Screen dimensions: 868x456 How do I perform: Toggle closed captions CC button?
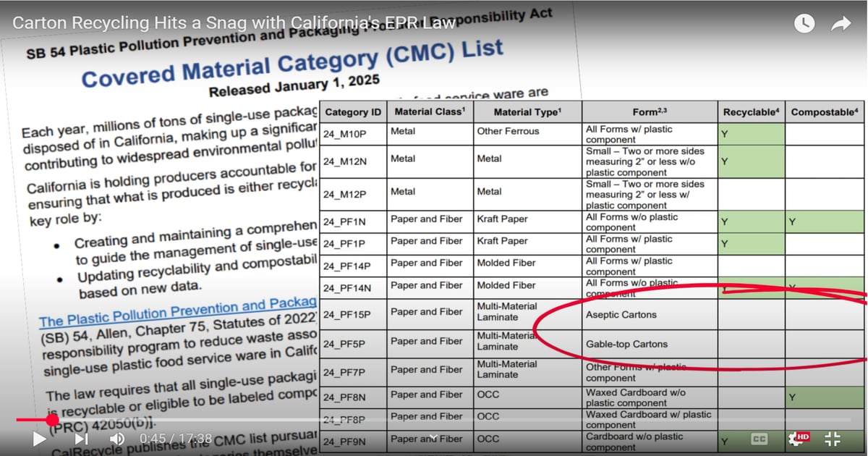pos(759,439)
